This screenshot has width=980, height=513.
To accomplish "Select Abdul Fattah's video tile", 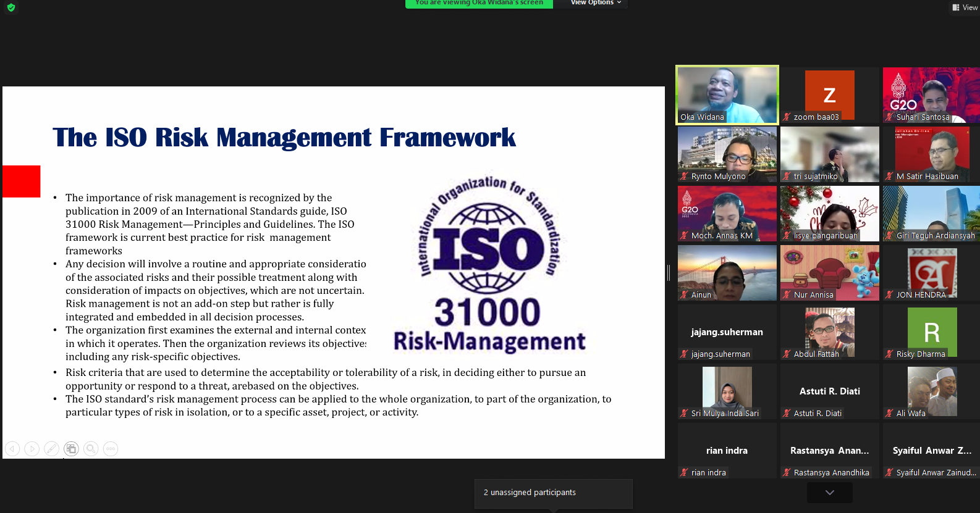I will click(x=830, y=332).
